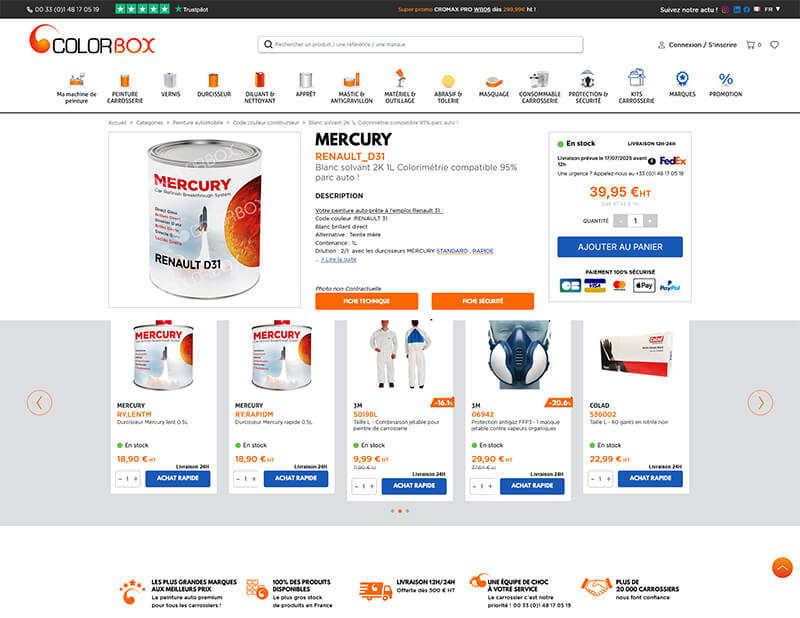Decrease the main product quantity with minus

coord(620,221)
